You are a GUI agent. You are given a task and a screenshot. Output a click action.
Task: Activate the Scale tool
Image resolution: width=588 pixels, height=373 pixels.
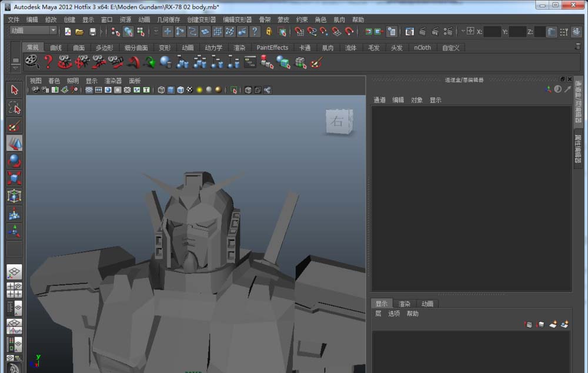click(x=15, y=178)
